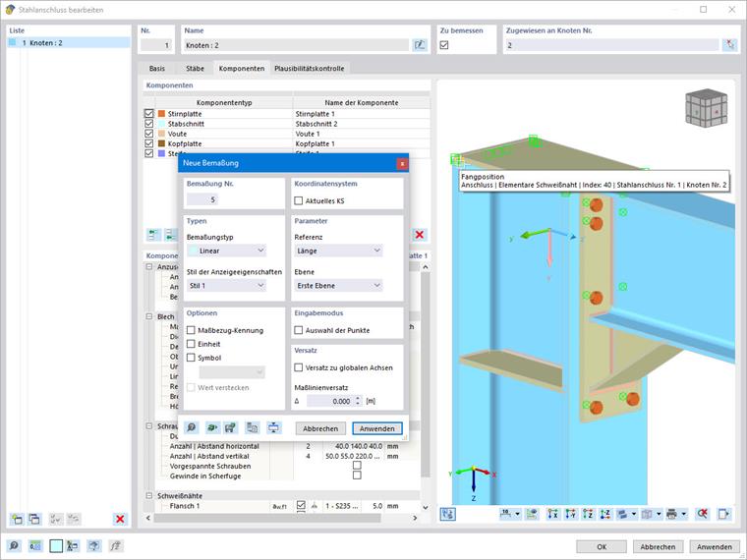Open the display layers dropdown arrow in view toolbar

(x=634, y=514)
